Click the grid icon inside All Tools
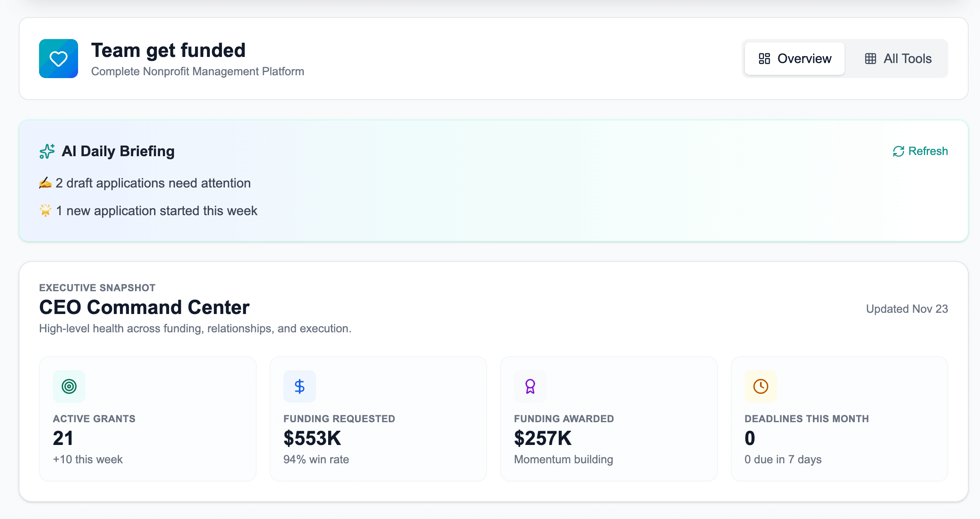The image size is (980, 519). [871, 58]
